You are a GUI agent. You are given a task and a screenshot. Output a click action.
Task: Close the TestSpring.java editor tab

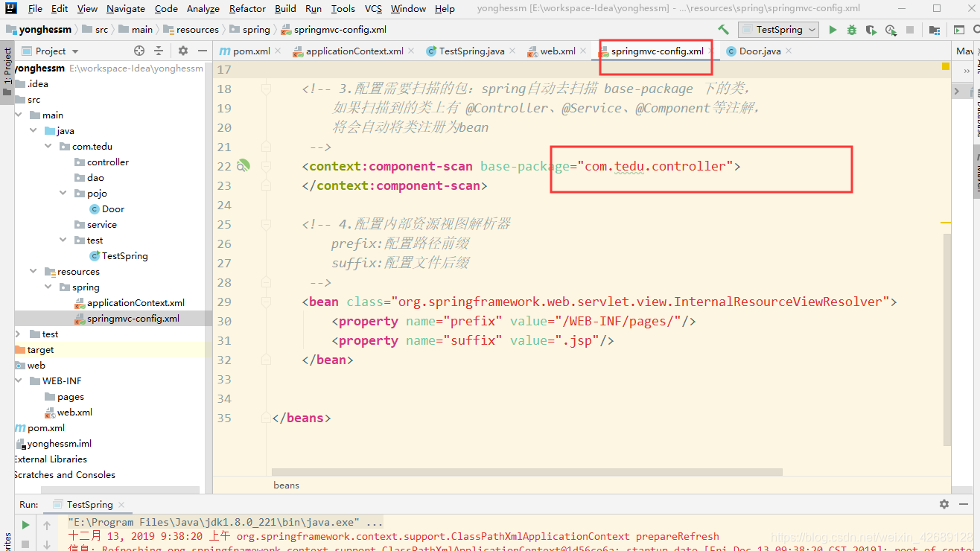coord(512,51)
